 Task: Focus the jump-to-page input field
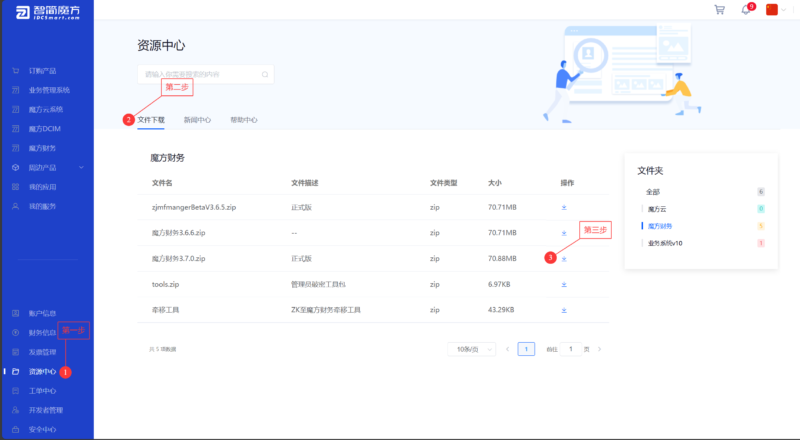tap(570, 349)
